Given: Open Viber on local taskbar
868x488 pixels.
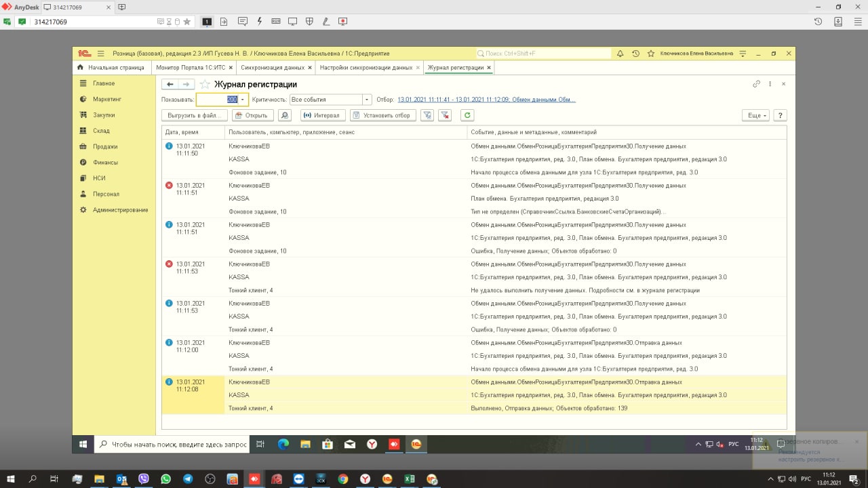Looking at the screenshot, I should point(144,479).
